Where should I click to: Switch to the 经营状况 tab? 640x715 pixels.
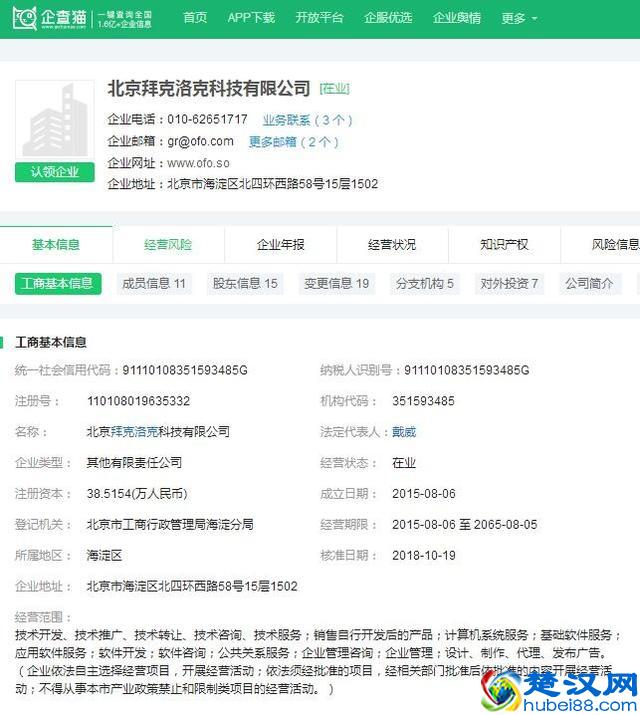[x=392, y=244]
